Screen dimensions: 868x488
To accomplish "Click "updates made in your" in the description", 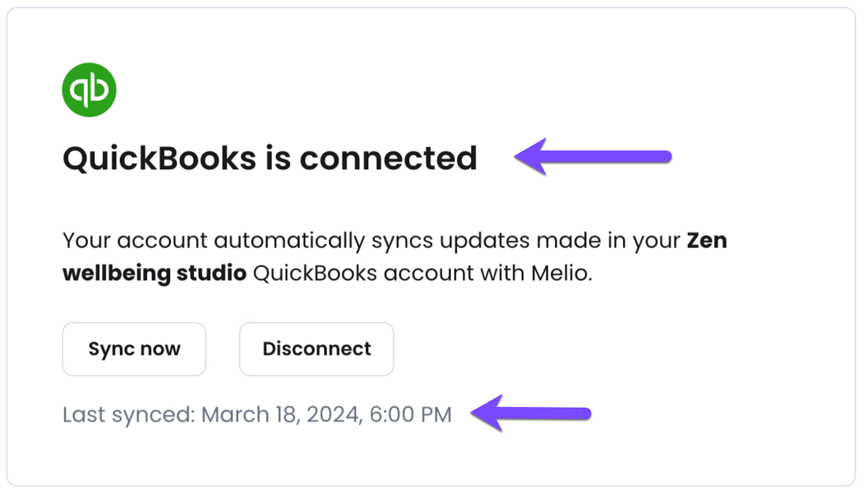I will pyautogui.click(x=560, y=241).
